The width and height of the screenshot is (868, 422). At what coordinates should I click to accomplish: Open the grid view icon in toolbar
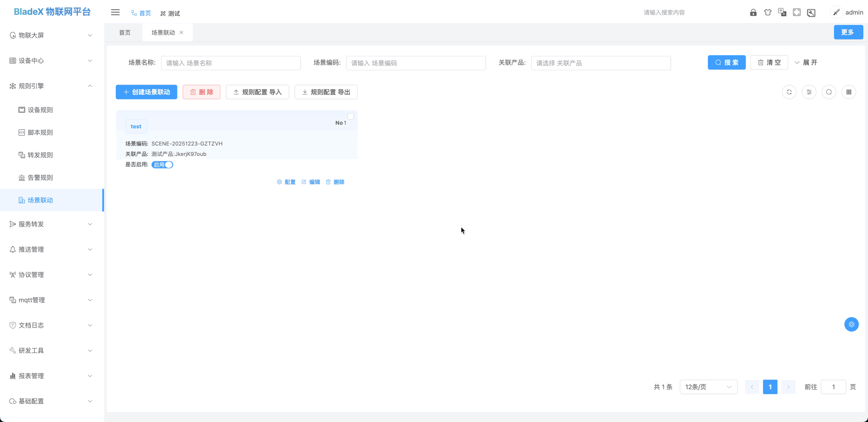click(x=849, y=92)
